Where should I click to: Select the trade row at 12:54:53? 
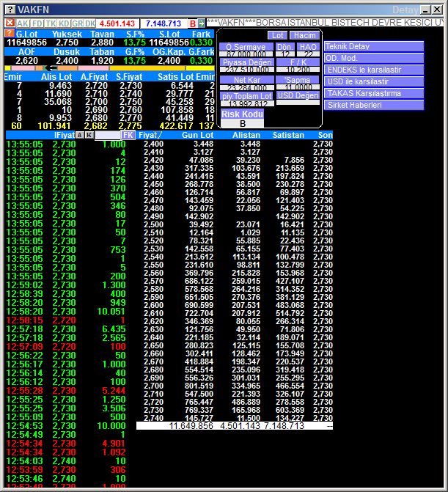pyautogui.click(x=66, y=425)
